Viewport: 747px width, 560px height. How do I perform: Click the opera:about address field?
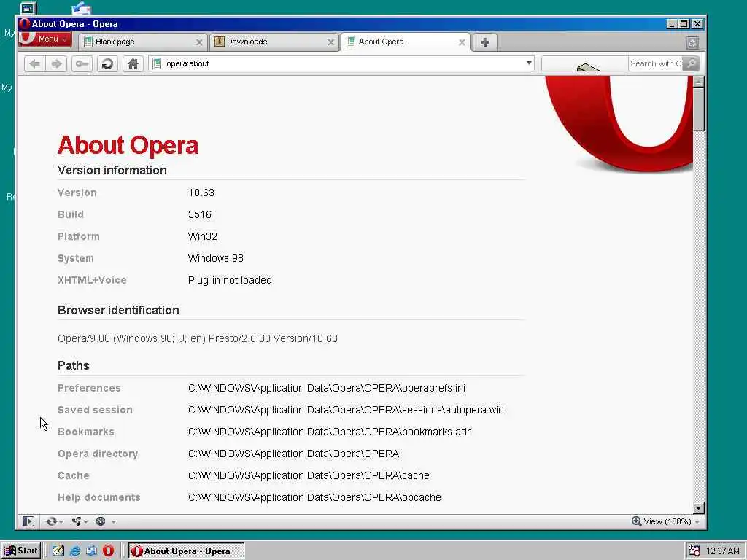[343, 64]
